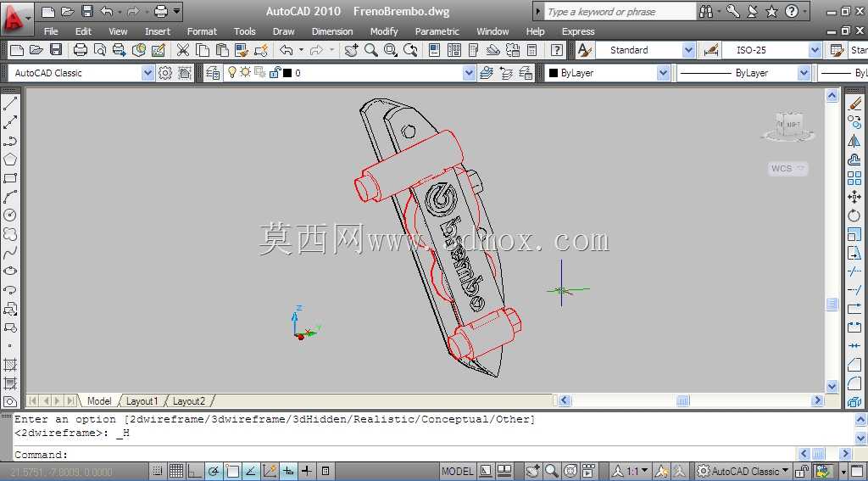
Task: Click the Zoom realtime magnifier in toolbar
Action: click(371, 50)
